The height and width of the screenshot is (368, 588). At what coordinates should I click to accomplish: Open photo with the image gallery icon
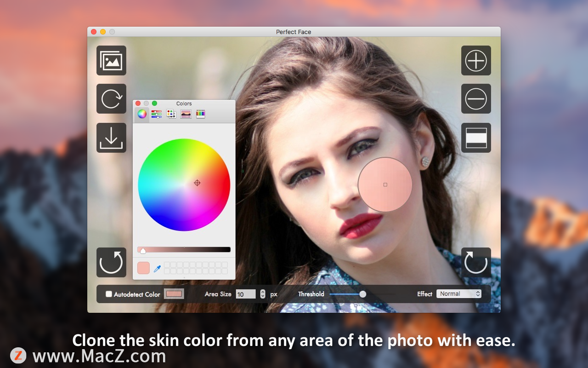[x=111, y=60]
